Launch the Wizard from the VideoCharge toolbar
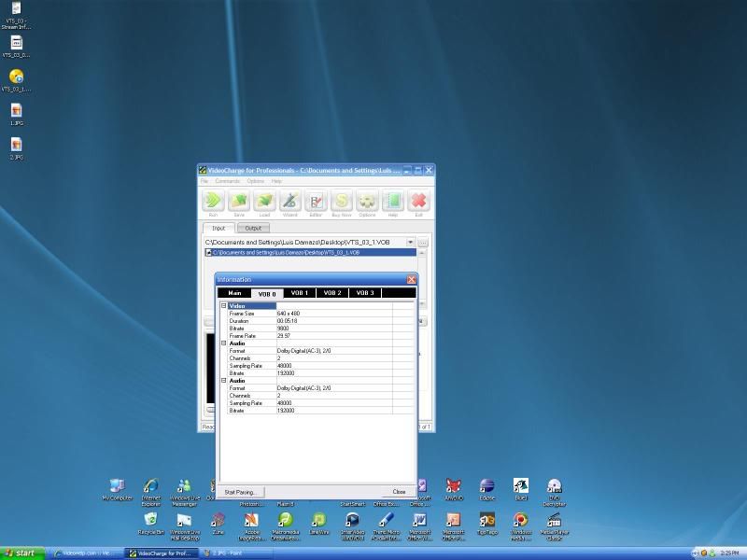This screenshot has height=560, width=747. pos(290,201)
